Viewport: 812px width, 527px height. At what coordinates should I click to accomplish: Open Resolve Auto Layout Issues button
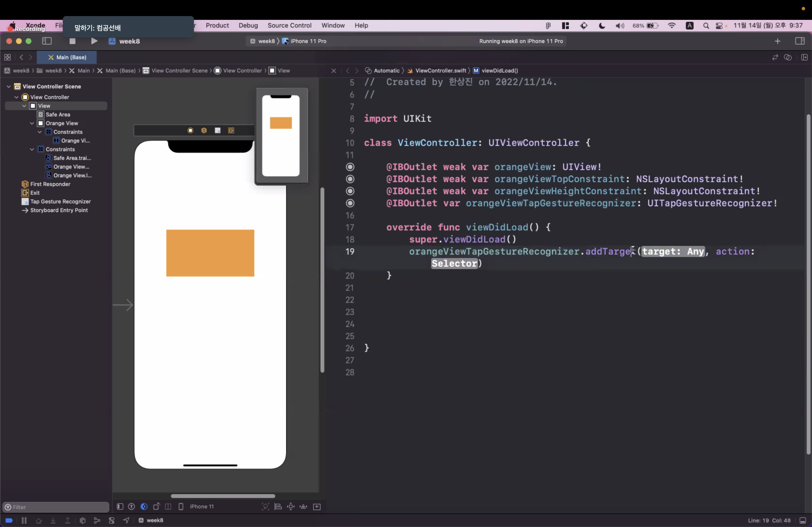(x=303, y=507)
